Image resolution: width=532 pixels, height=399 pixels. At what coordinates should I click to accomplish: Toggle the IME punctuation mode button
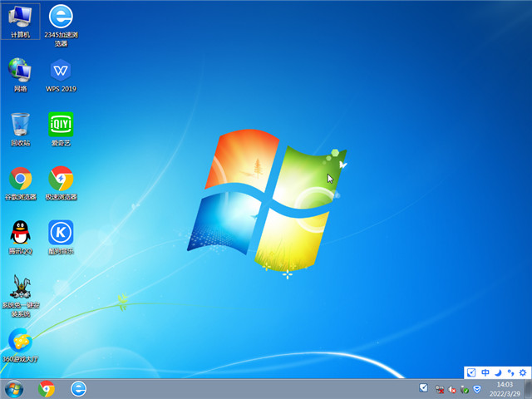pyautogui.click(x=510, y=373)
